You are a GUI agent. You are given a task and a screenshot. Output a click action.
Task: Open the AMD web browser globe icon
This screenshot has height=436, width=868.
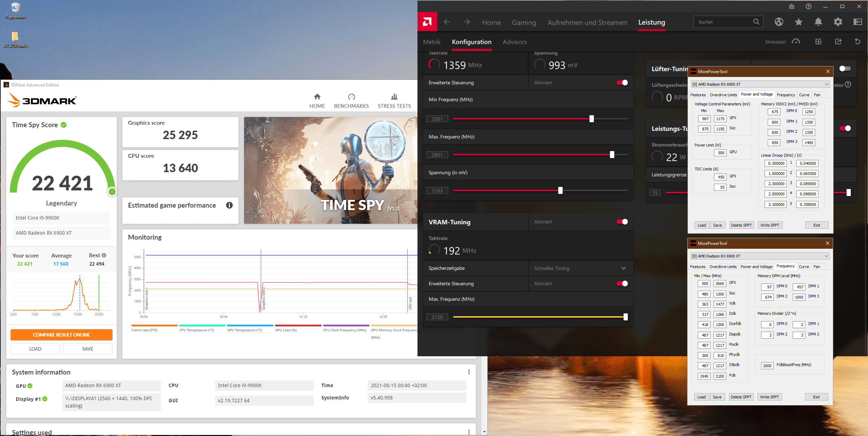coord(779,22)
